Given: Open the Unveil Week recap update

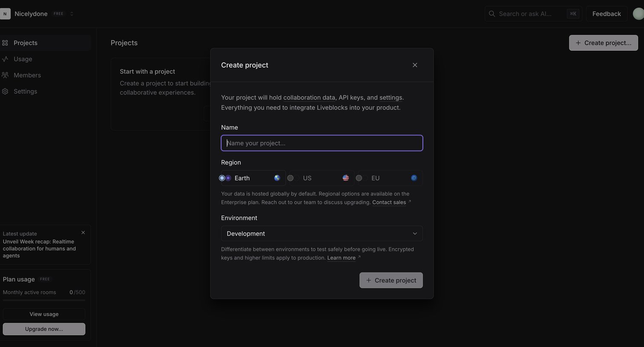Looking at the screenshot, I should 39,249.
